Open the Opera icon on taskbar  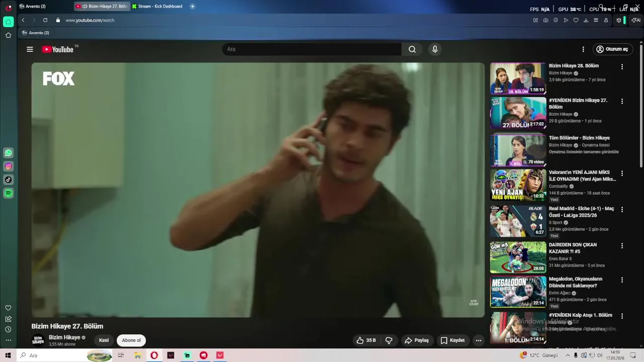tap(154, 355)
